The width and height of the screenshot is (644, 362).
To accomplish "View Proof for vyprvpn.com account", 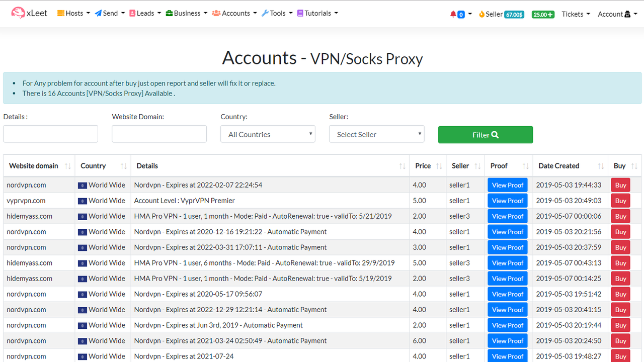I will point(508,201).
